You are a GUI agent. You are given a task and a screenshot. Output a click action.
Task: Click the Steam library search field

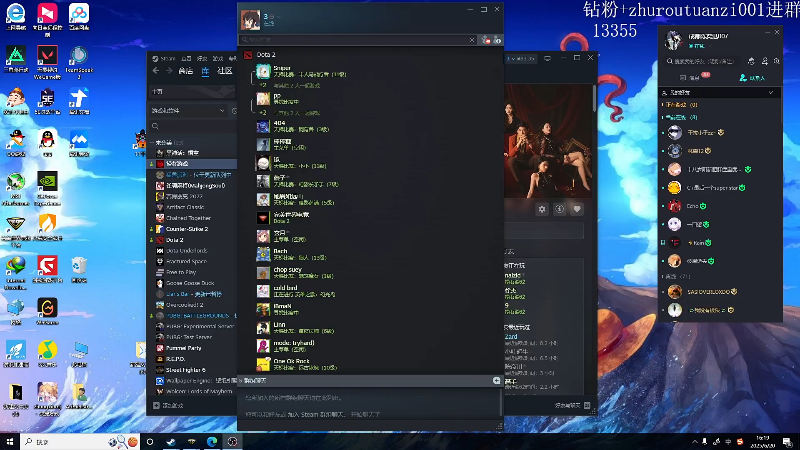[194, 126]
